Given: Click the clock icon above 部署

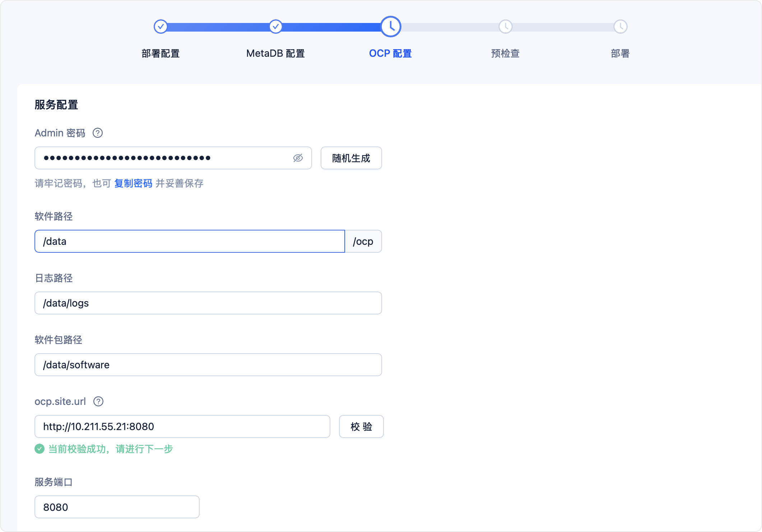Looking at the screenshot, I should coord(620,27).
